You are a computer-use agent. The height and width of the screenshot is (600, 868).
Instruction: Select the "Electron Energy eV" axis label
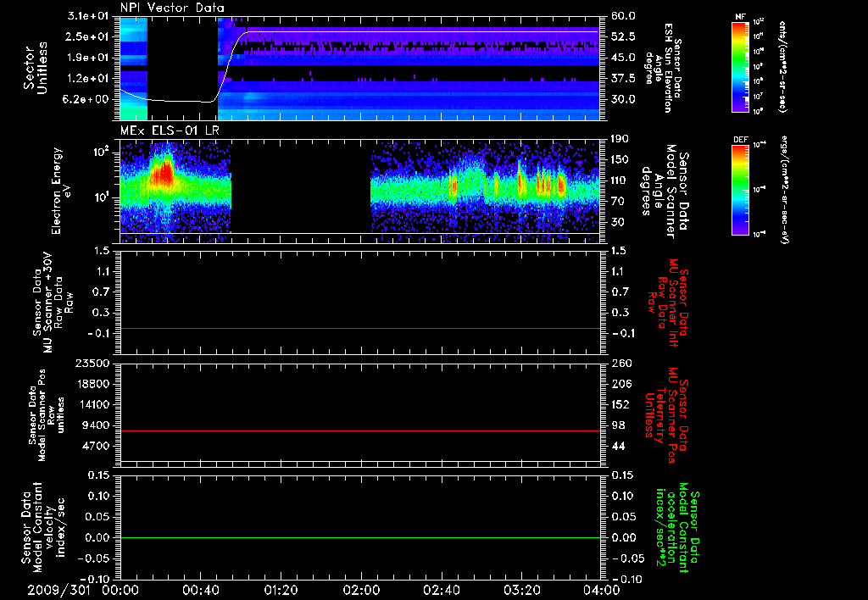coord(61,191)
